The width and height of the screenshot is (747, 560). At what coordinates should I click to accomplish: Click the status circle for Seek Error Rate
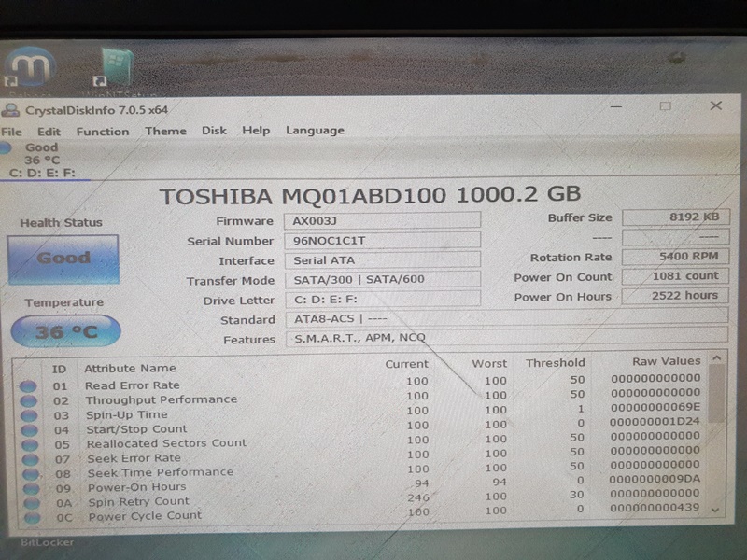coord(31,460)
